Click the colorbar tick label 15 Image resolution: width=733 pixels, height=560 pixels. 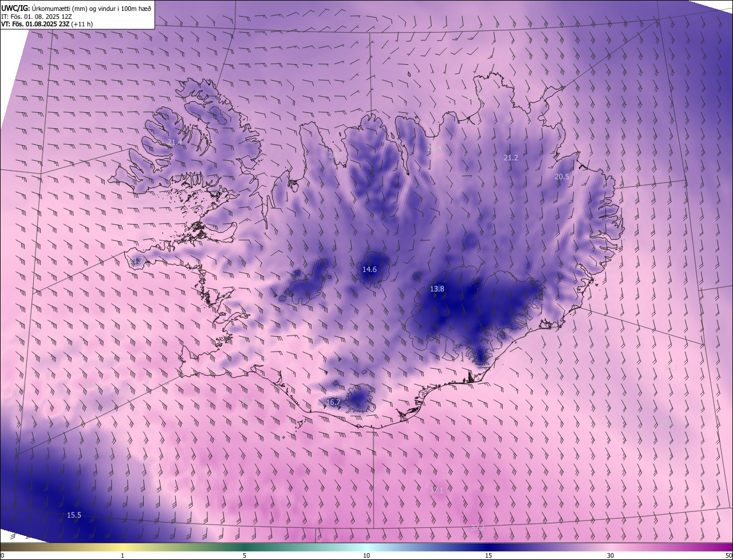[x=488, y=555]
